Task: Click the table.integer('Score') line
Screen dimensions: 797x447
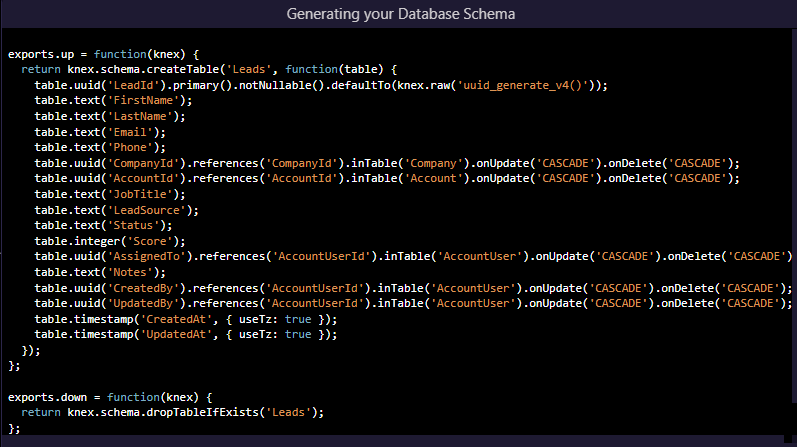Action: [x=110, y=241]
